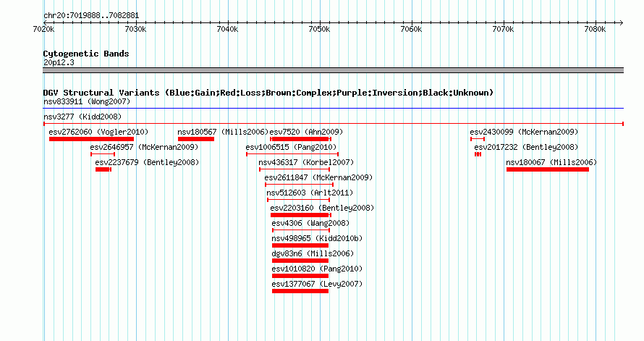Click the red bar under esv7520
Screen dimensions: 644x341
(300, 139)
